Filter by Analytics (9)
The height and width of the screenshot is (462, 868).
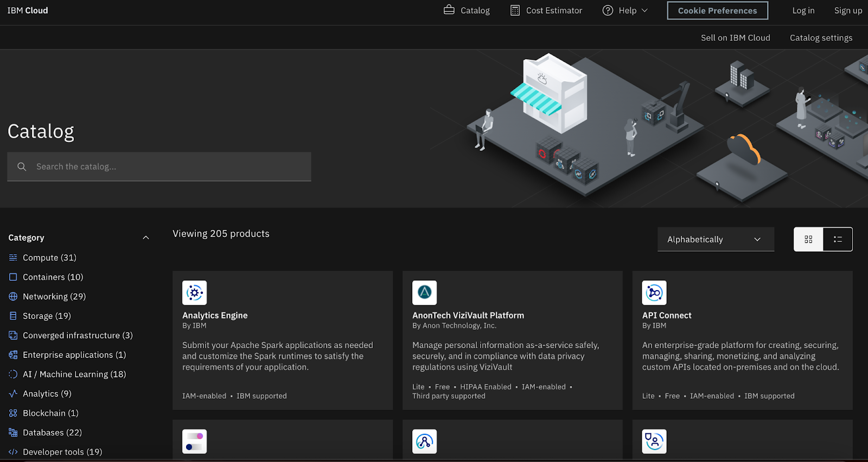point(47,394)
